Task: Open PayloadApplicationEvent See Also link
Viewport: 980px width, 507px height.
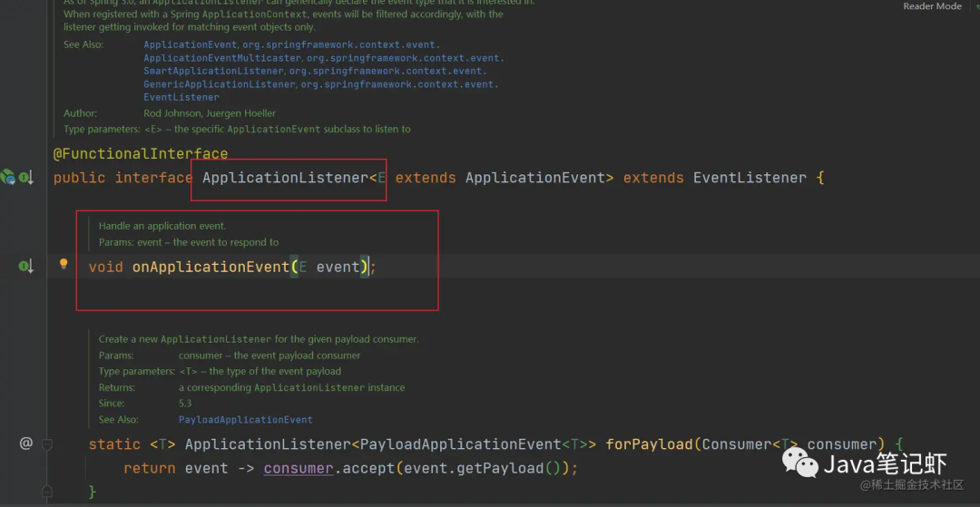Action: [245, 420]
